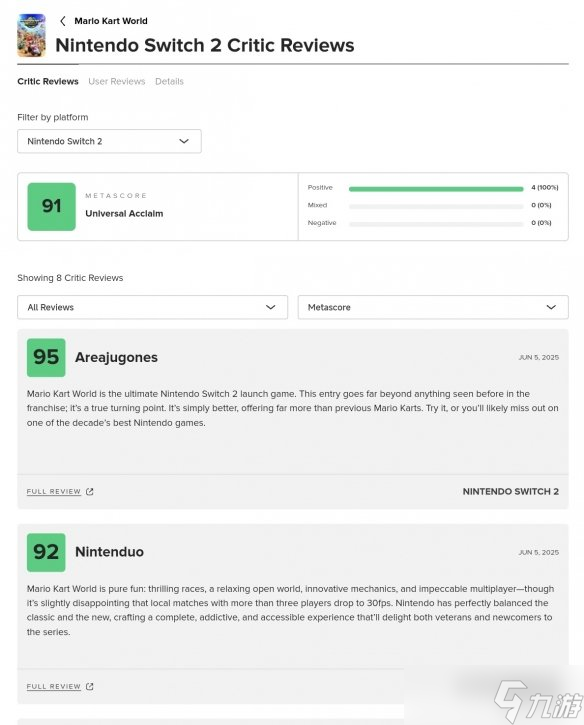Click the Negative reviews bar
Screen dimensions: 584x725
(x=436, y=224)
